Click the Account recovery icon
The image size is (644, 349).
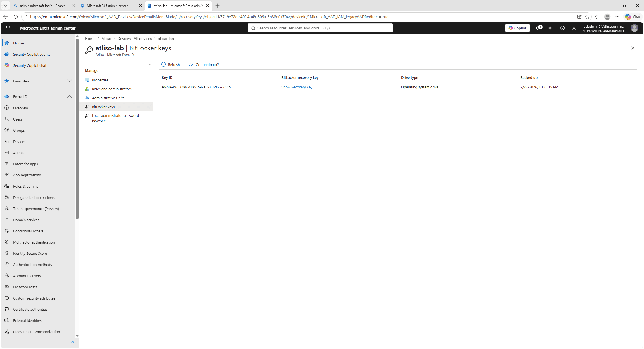click(x=7, y=275)
